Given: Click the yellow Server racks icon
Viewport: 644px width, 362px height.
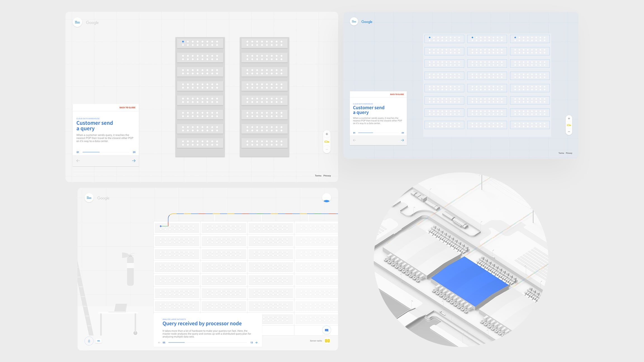Looking at the screenshot, I should (327, 341).
